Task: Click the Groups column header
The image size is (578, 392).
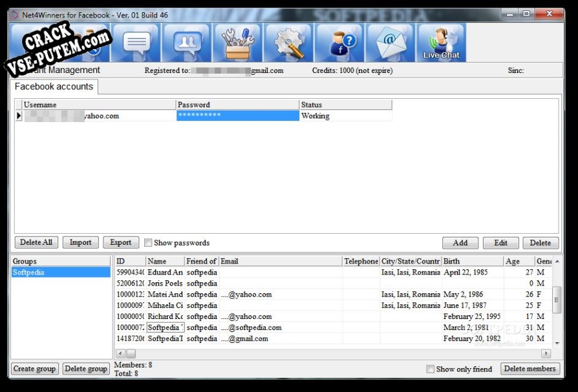Action: pyautogui.click(x=61, y=261)
